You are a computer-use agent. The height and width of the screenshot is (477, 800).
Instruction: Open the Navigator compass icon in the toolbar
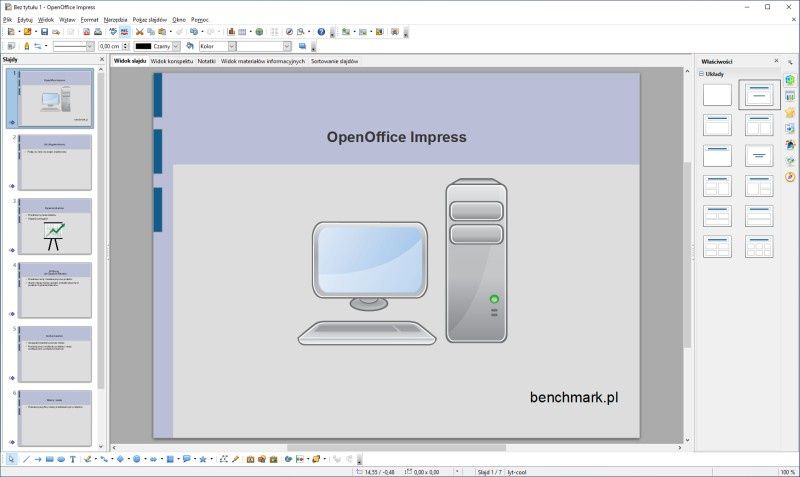(x=289, y=32)
